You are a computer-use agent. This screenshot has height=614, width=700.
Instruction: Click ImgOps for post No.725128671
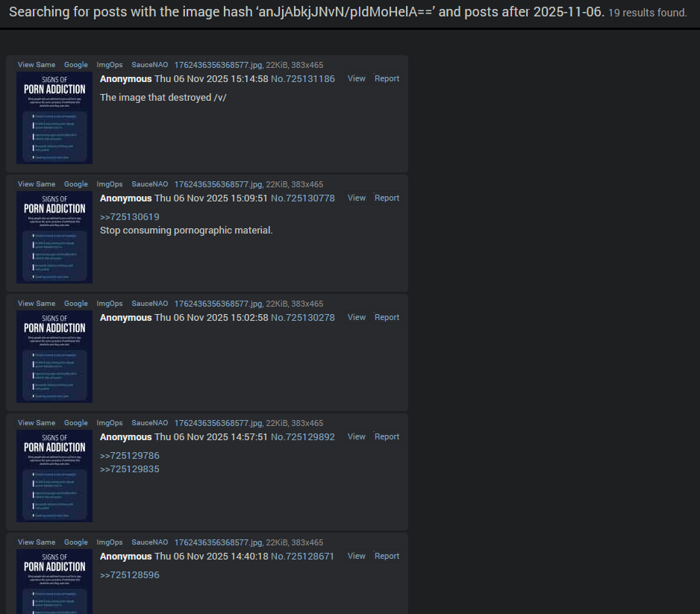[110, 542]
